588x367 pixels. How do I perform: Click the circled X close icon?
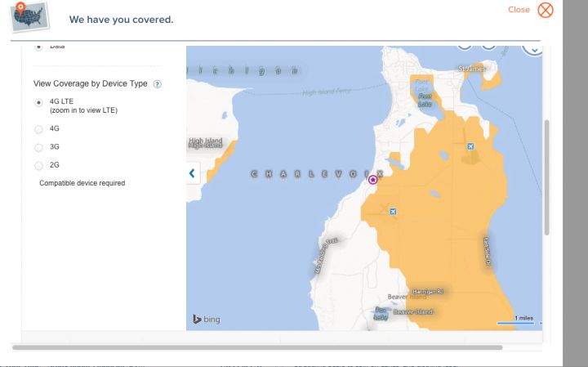546,10
